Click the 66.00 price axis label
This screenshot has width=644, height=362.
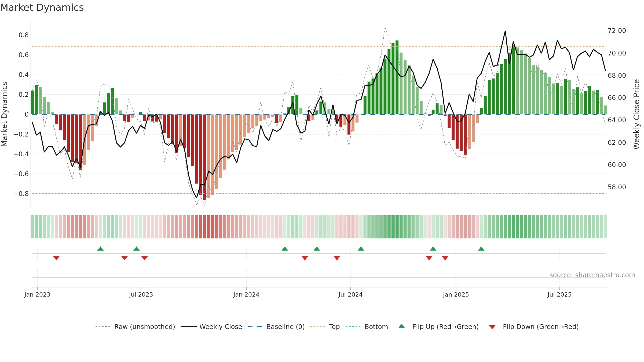coord(617,98)
